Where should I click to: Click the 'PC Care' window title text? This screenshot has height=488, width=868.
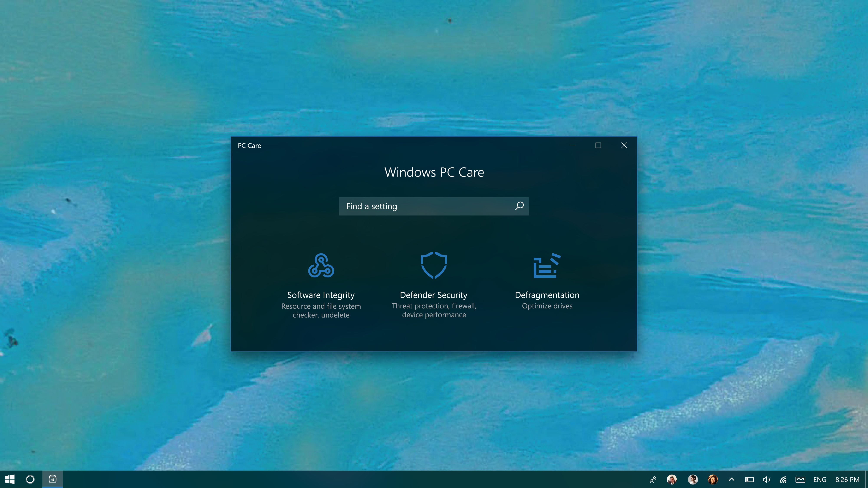[x=249, y=146]
